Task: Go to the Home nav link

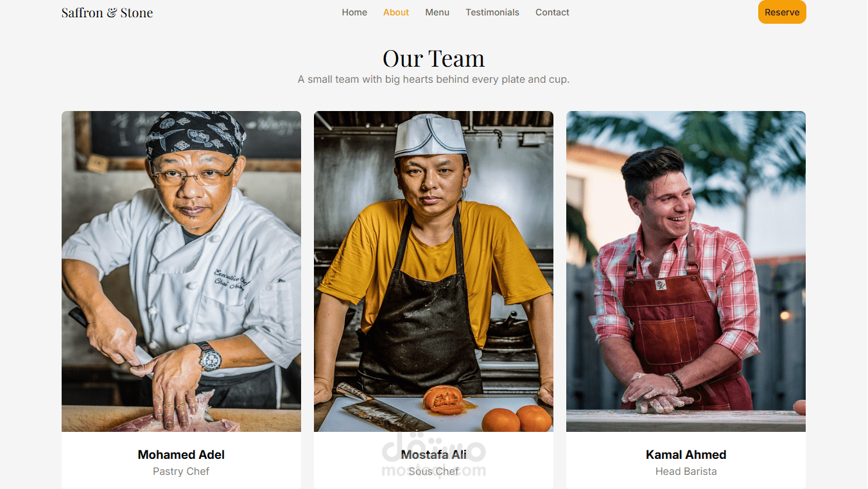Action: point(354,12)
